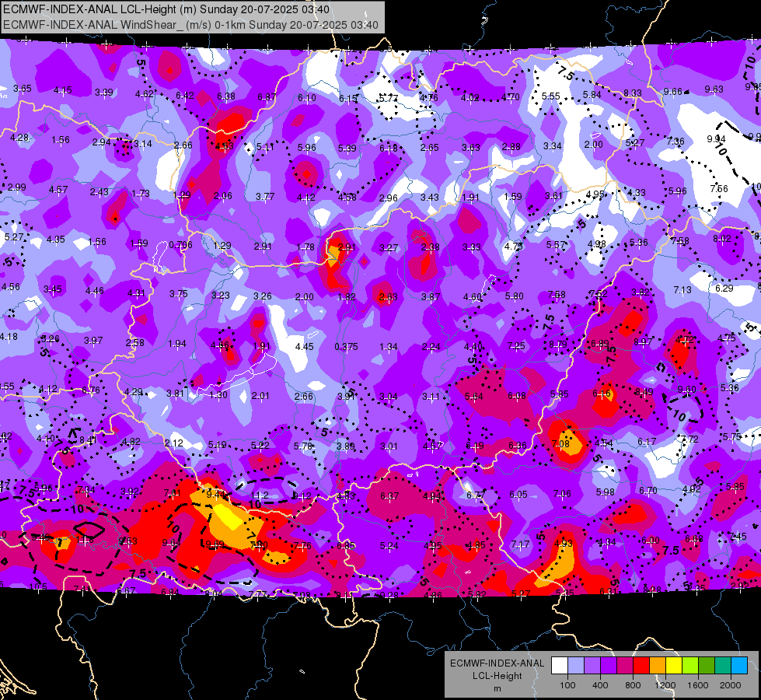Click the wind shear value 0.706

(x=180, y=245)
